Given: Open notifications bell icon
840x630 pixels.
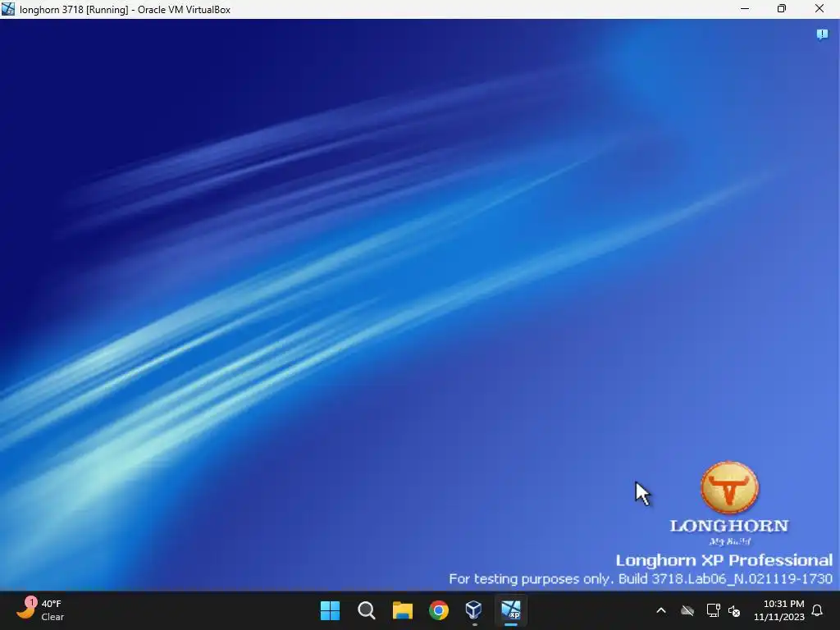Looking at the screenshot, I should tap(818, 610).
